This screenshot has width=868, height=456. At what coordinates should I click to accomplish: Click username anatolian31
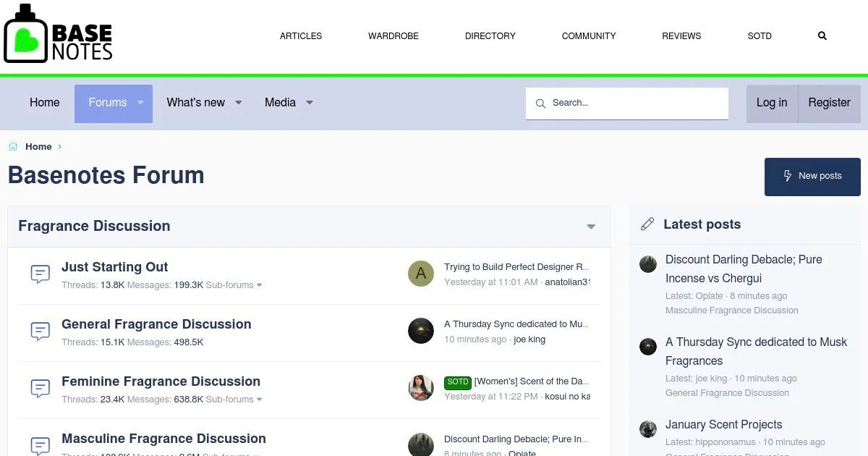(x=567, y=282)
